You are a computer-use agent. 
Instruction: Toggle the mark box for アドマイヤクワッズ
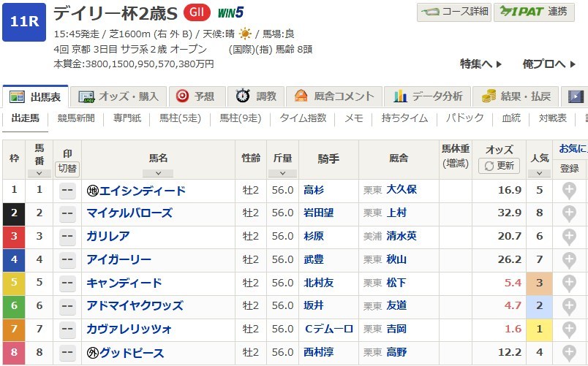67,306
